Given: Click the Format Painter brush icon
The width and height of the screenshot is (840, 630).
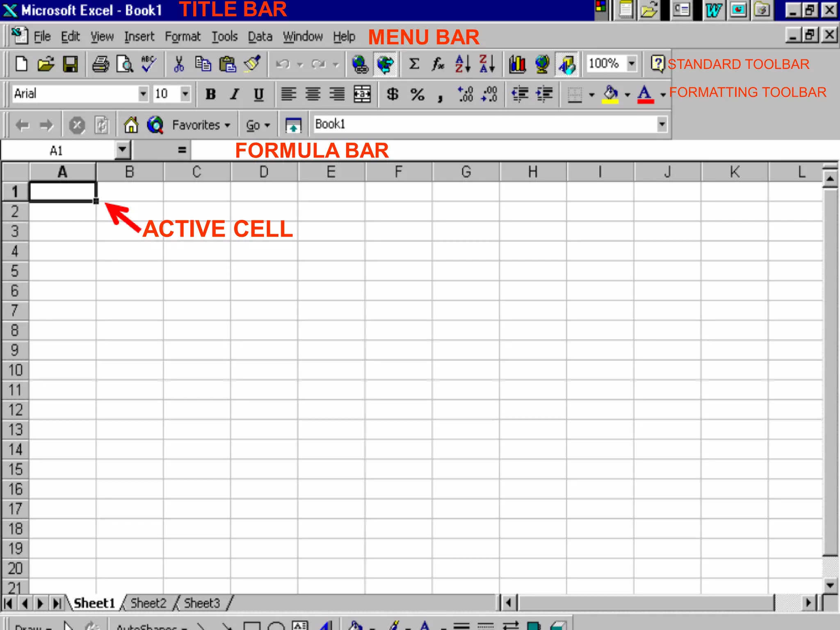Looking at the screenshot, I should click(x=252, y=64).
